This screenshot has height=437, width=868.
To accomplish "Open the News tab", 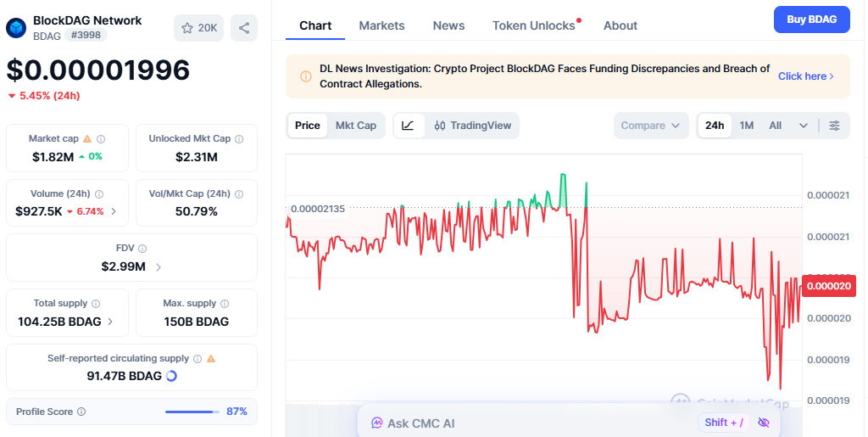I will tap(449, 25).
